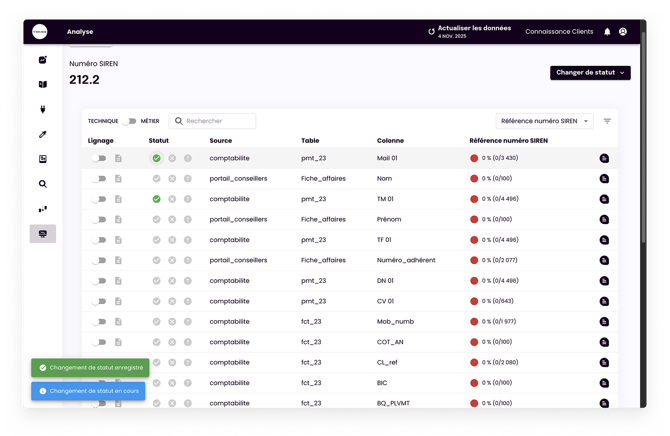670x436 pixels.
Task: Click the notifications bell icon
Action: click(607, 32)
